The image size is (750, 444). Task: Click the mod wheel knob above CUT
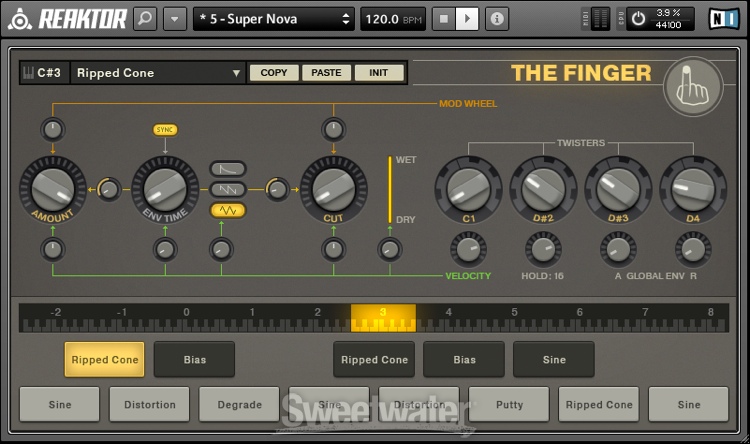pos(333,130)
